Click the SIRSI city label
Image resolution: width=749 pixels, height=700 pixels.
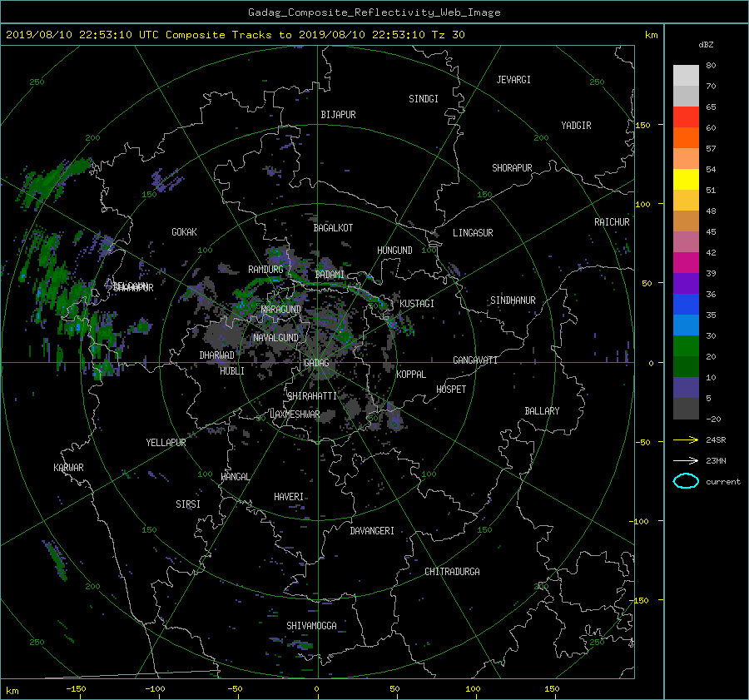pos(188,504)
